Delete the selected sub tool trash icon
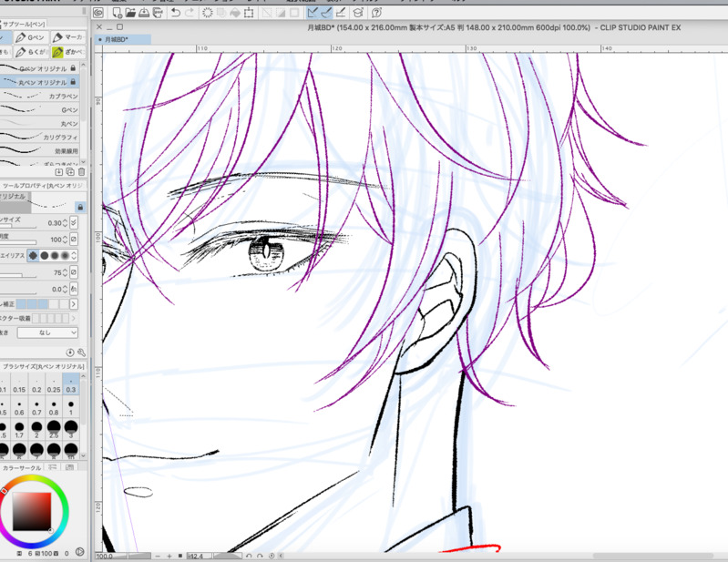Viewport: 728px width, 562px height. point(81,172)
